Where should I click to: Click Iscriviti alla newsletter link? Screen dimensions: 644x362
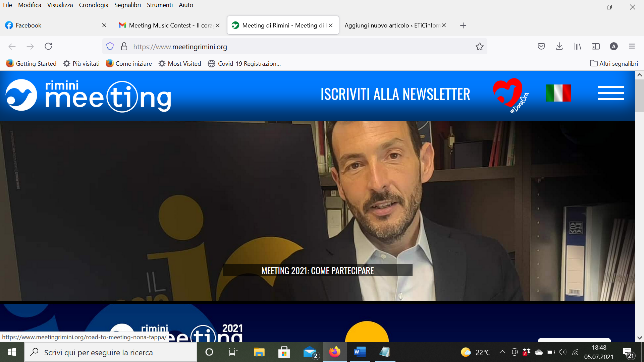pos(395,94)
